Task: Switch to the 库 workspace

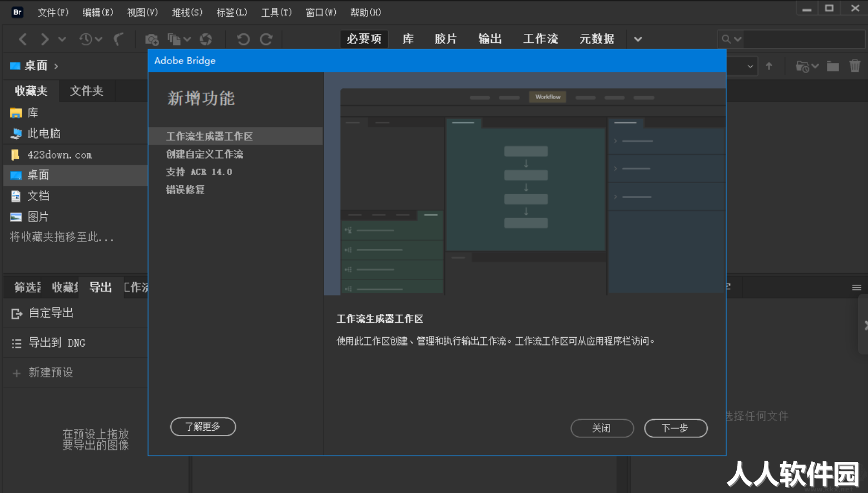Action: 408,39
